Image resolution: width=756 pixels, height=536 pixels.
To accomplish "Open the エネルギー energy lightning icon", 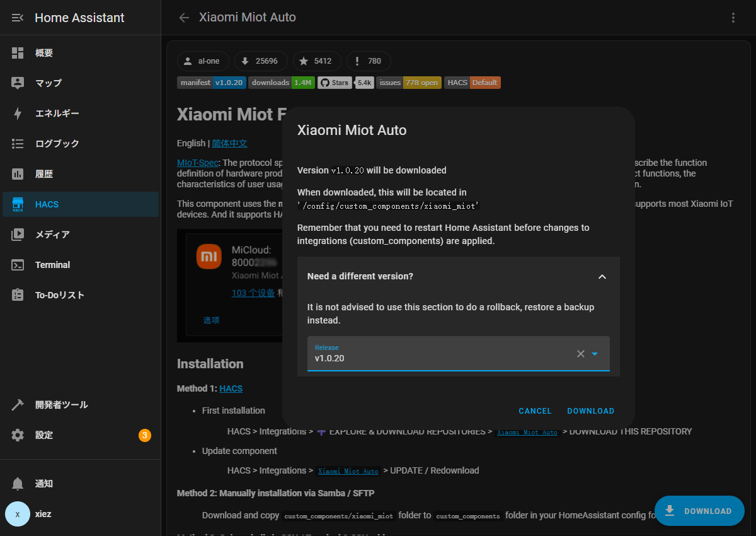I will tap(18, 114).
